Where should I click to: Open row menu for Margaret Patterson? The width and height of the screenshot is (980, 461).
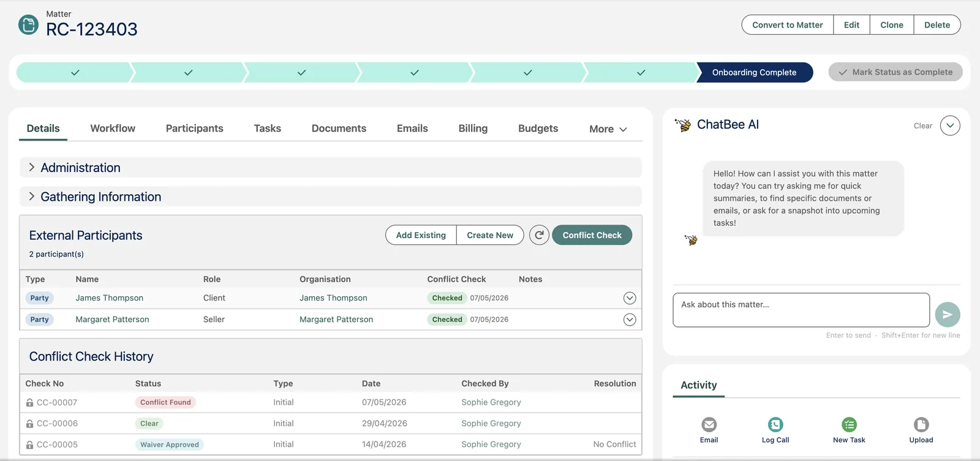tap(630, 320)
